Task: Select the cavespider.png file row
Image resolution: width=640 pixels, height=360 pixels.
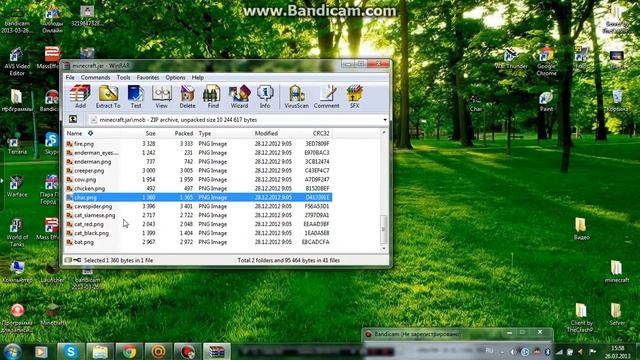Action: tap(198, 207)
